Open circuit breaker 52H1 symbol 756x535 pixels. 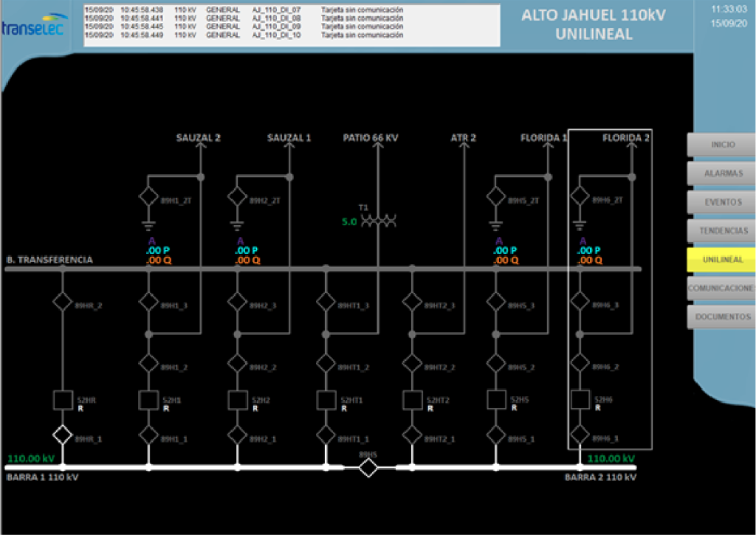click(148, 400)
